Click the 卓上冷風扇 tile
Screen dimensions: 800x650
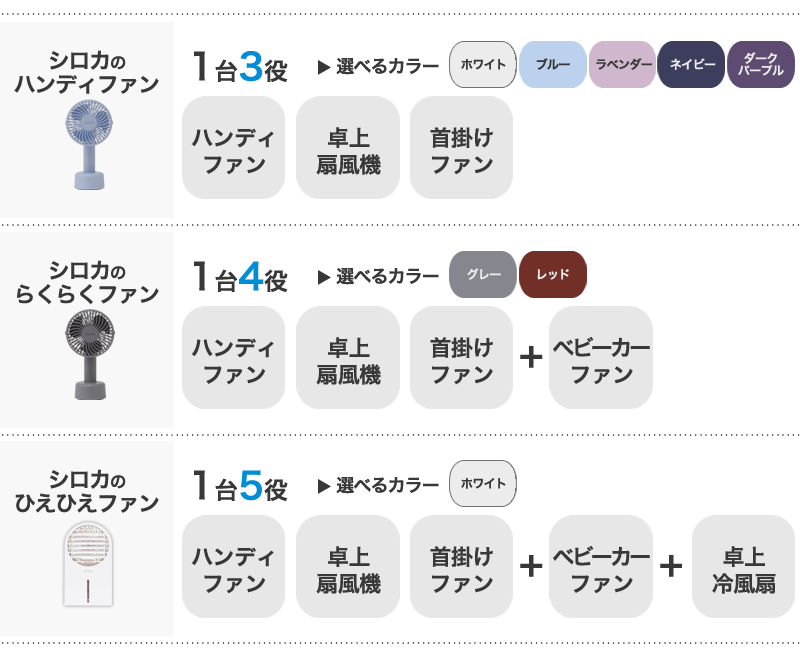pyautogui.click(x=743, y=567)
